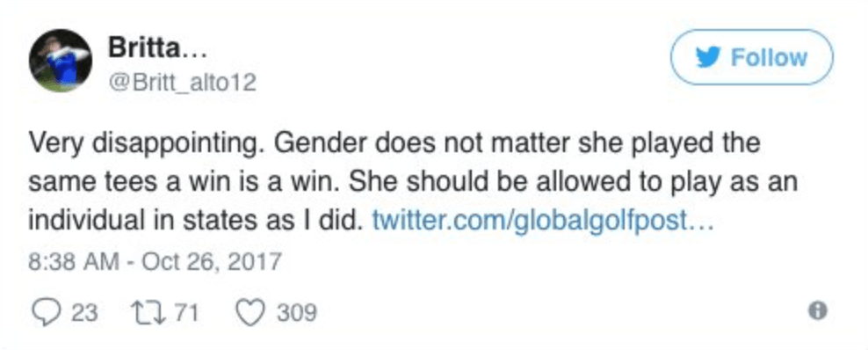The image size is (868, 350).
Task: Open the 8:38 AM timestamp
Action: 73,261
